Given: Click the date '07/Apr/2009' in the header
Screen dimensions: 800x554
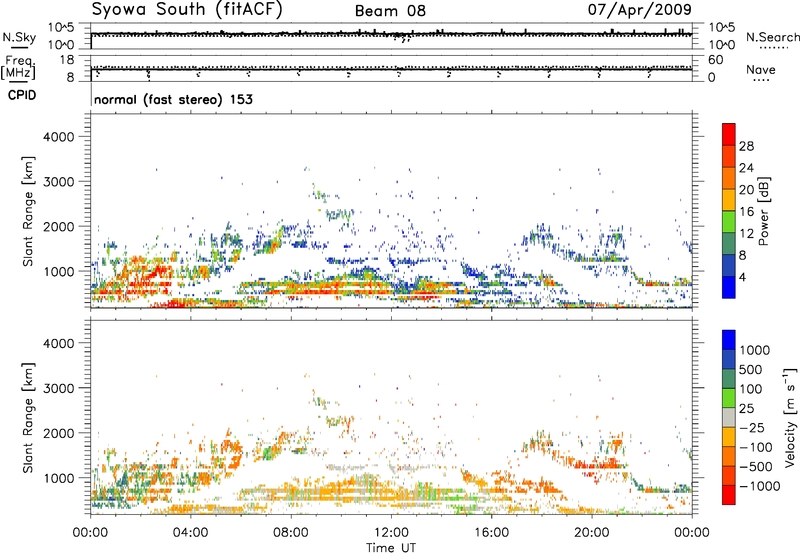Looking at the screenshot, I should (x=640, y=10).
